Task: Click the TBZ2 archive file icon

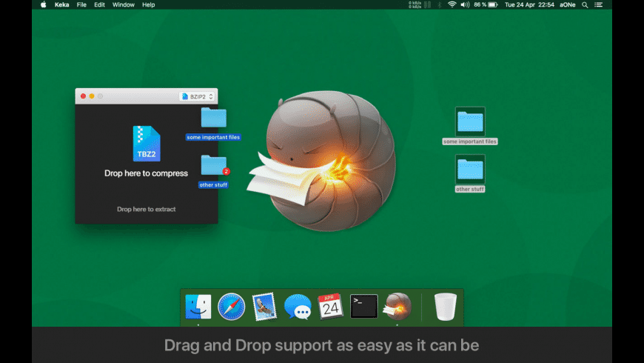Action: pos(147,143)
